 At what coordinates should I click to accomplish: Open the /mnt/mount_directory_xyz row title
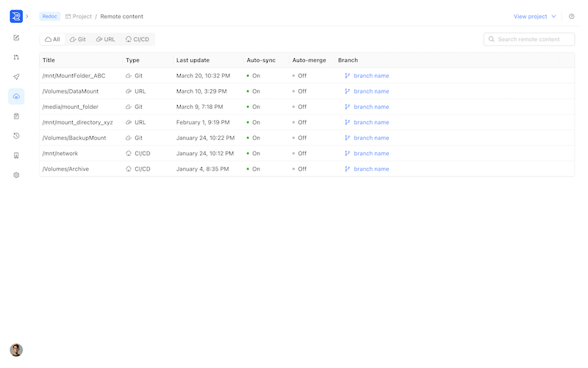coord(78,122)
